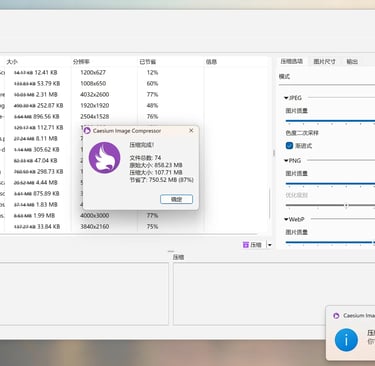Click the 75% saved value

pos(152,227)
